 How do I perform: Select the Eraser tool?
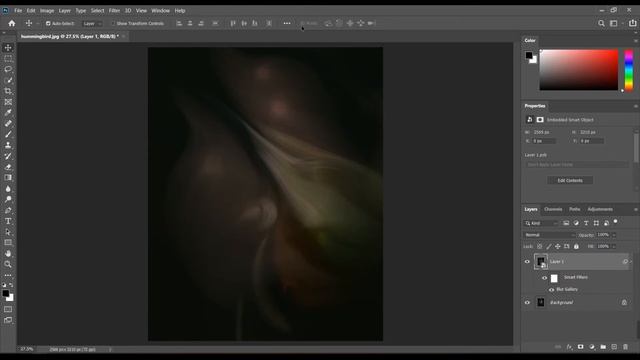8,167
